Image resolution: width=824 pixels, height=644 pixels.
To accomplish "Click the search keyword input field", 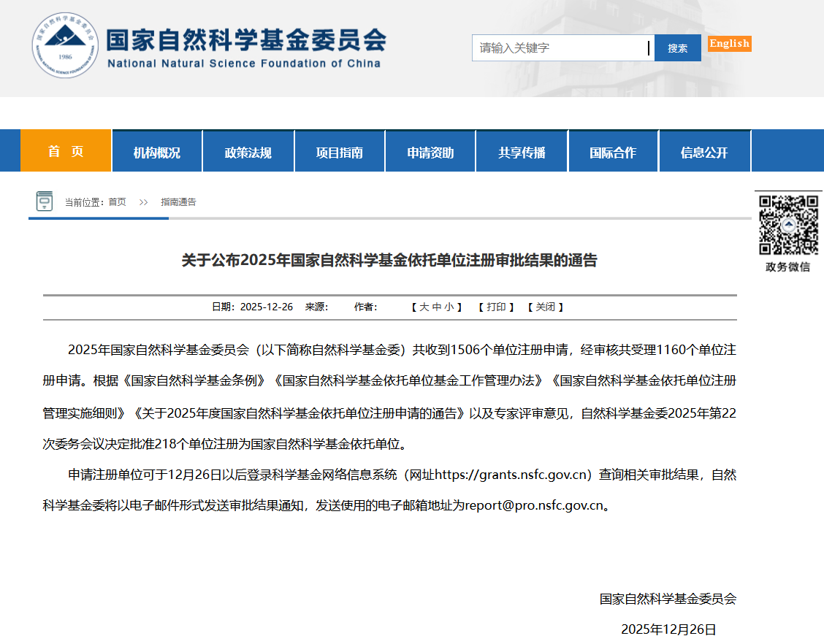I will click(562, 48).
